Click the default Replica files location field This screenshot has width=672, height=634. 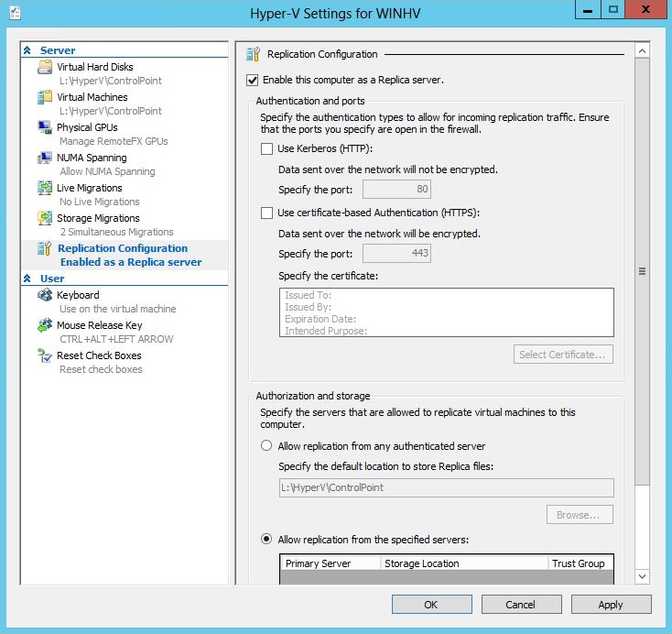[446, 487]
